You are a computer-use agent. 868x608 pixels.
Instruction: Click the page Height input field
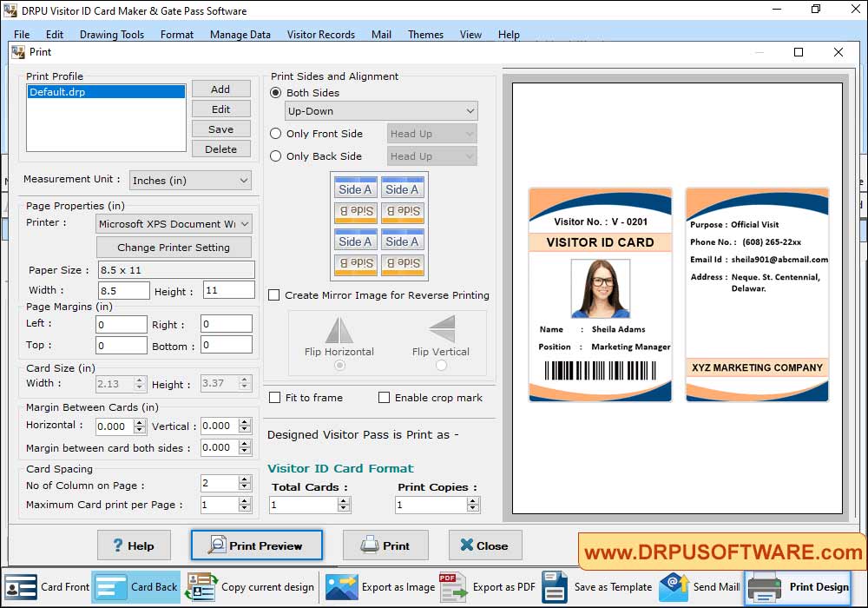coord(229,290)
